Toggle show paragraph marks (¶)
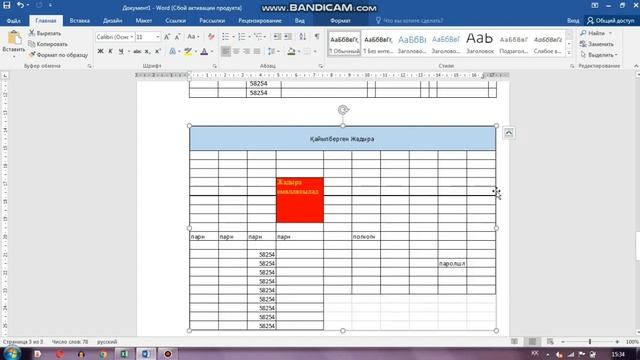 click(317, 37)
